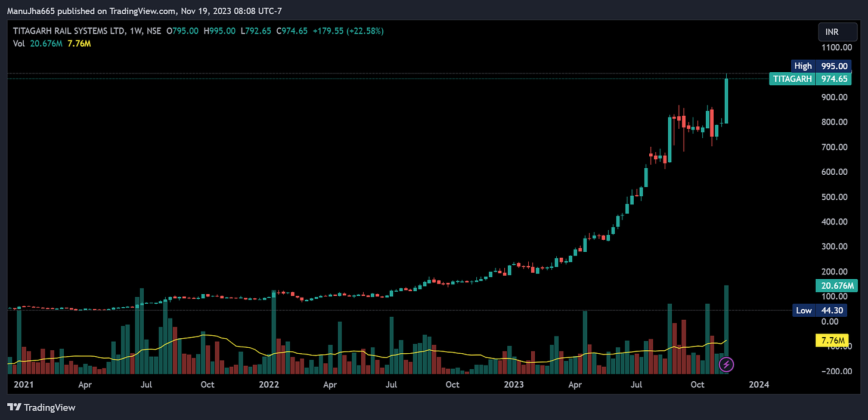The width and height of the screenshot is (868, 420).
Task: Click the 2024 time axis label
Action: 759,385
